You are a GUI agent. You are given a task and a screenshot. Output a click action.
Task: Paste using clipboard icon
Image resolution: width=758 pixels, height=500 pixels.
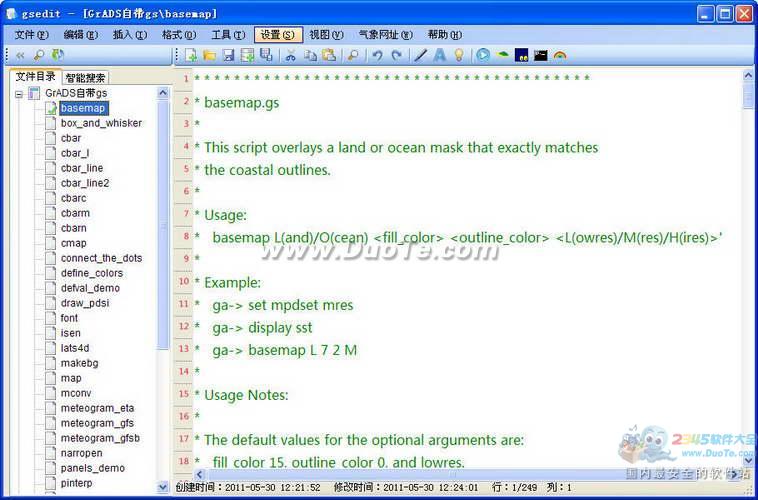pyautogui.click(x=329, y=55)
